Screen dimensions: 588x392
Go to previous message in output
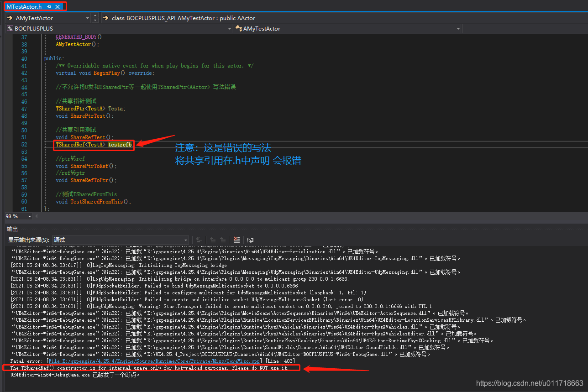pyautogui.click(x=212, y=240)
